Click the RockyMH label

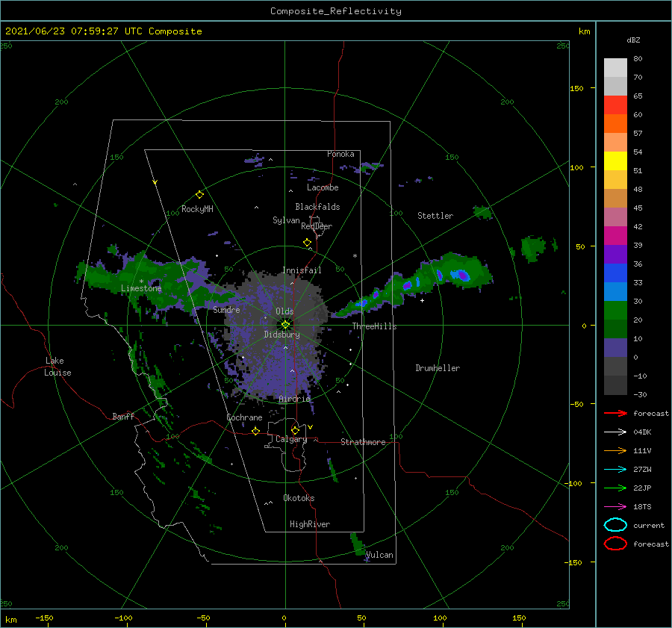tap(197, 209)
